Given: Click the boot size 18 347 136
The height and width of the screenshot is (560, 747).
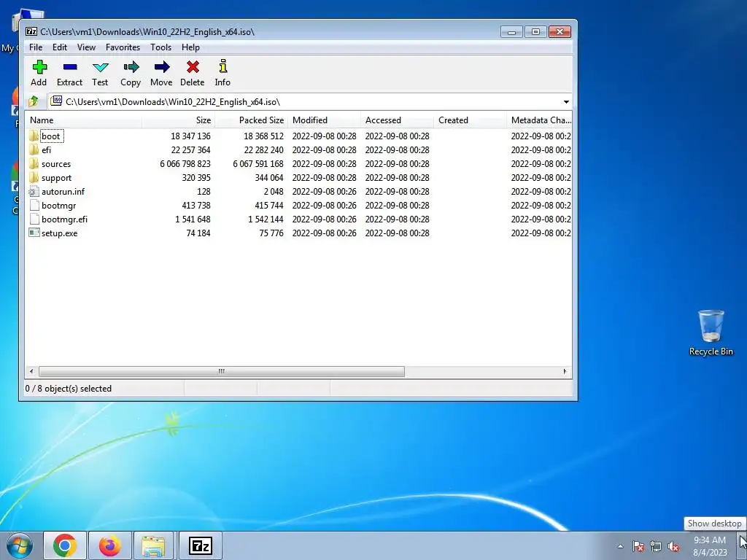Looking at the screenshot, I should 190,136.
